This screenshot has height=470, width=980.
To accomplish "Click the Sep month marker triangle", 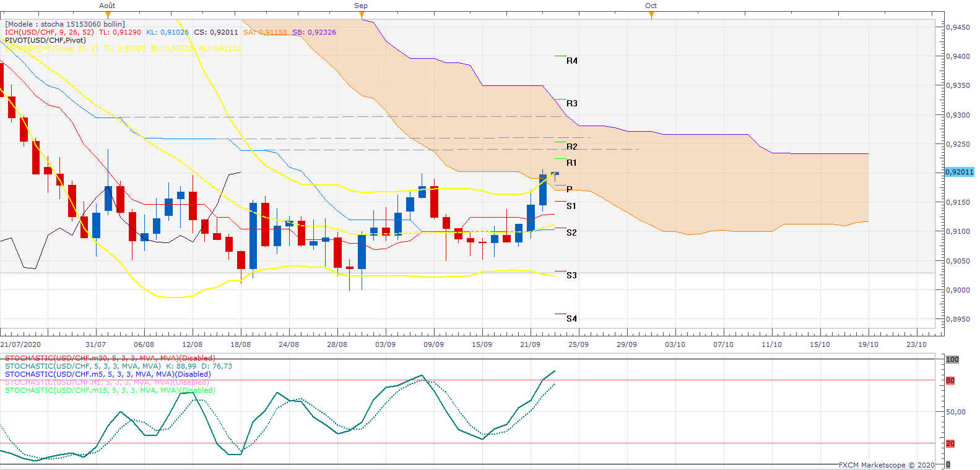I will tap(362, 14).
